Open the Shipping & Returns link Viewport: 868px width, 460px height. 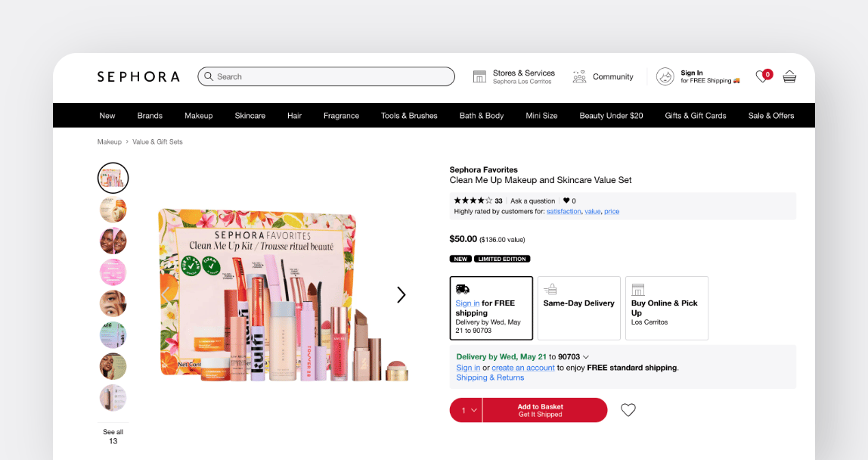[x=490, y=378]
